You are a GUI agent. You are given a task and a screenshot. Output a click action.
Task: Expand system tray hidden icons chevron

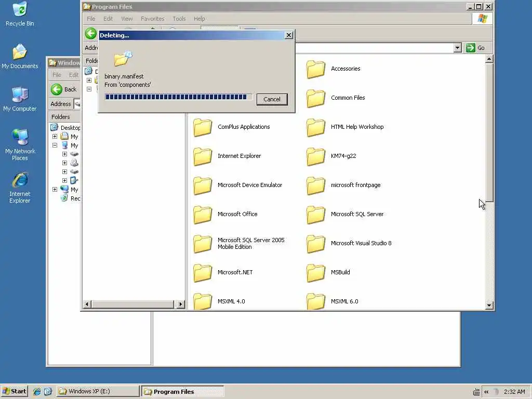point(486,392)
